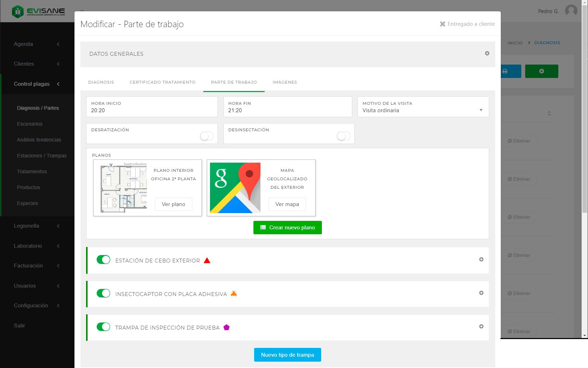Open Productos in sidebar

click(x=29, y=187)
